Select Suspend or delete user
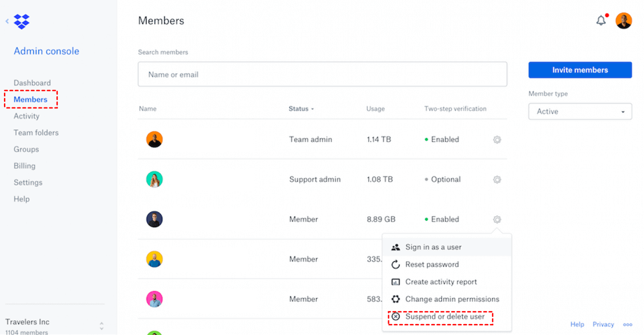This screenshot has height=335, width=644. click(x=445, y=317)
